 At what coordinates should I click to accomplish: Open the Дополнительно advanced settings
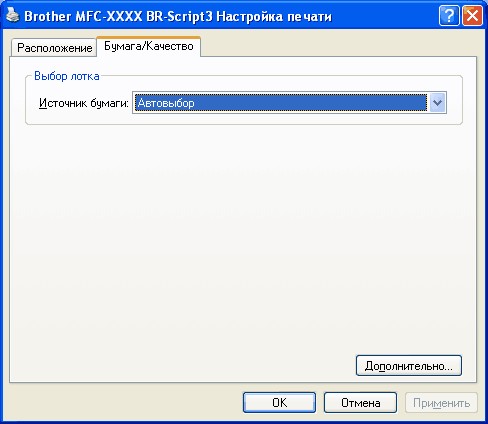[x=409, y=366]
